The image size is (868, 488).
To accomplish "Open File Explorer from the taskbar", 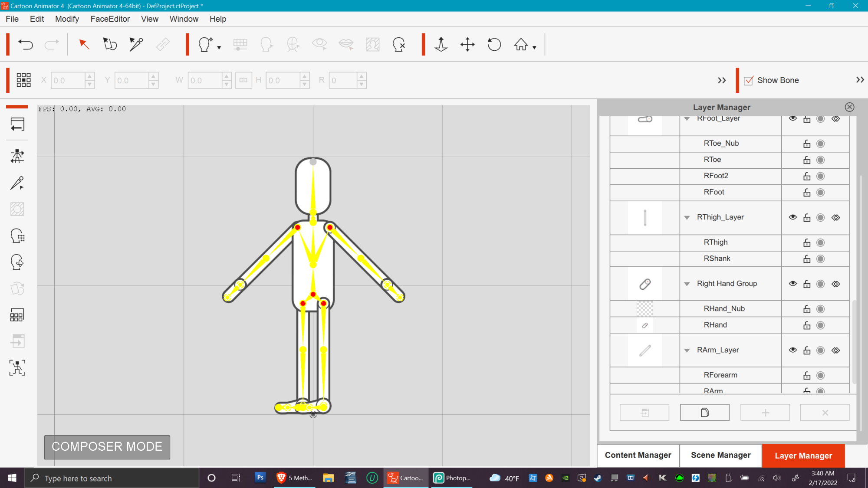I will pyautogui.click(x=328, y=478).
